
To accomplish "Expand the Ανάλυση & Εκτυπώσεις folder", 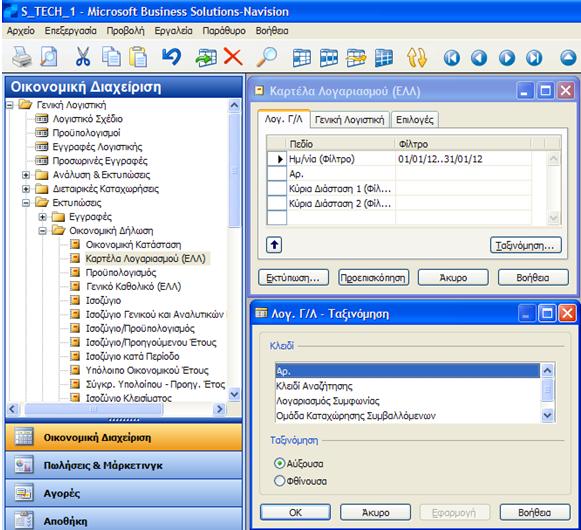I will 26,175.
